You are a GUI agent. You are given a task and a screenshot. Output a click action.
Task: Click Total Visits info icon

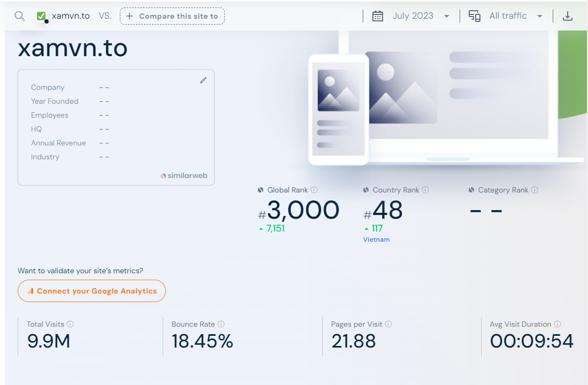pos(71,324)
